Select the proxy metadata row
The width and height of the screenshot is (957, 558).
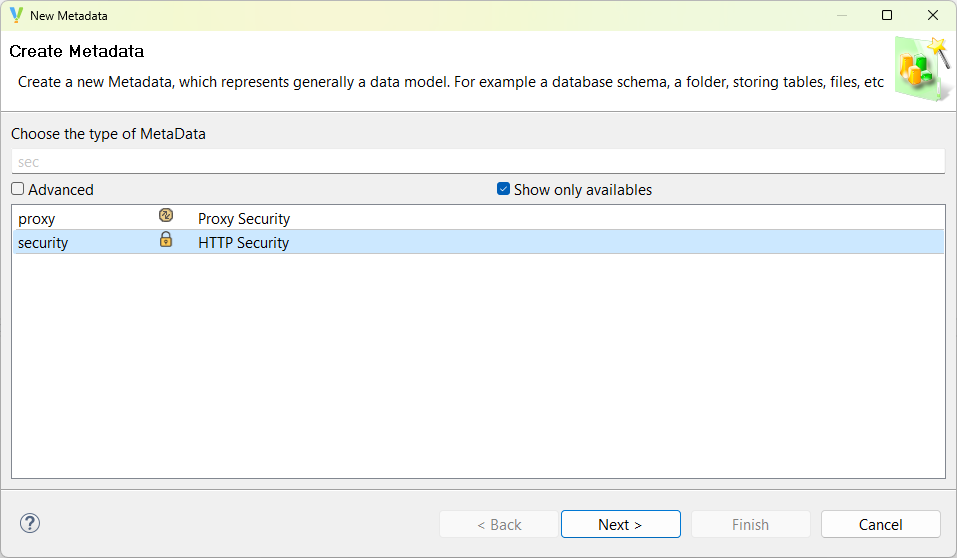click(37, 218)
